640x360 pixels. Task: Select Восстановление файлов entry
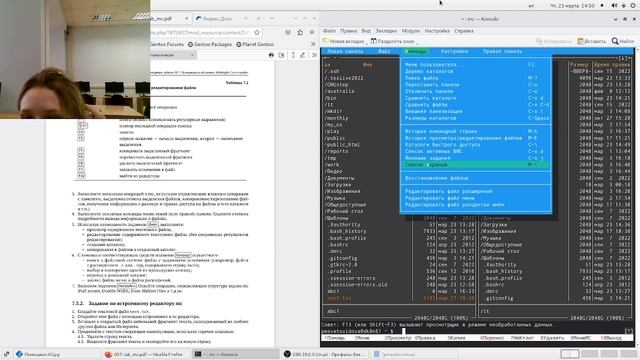click(x=476, y=178)
